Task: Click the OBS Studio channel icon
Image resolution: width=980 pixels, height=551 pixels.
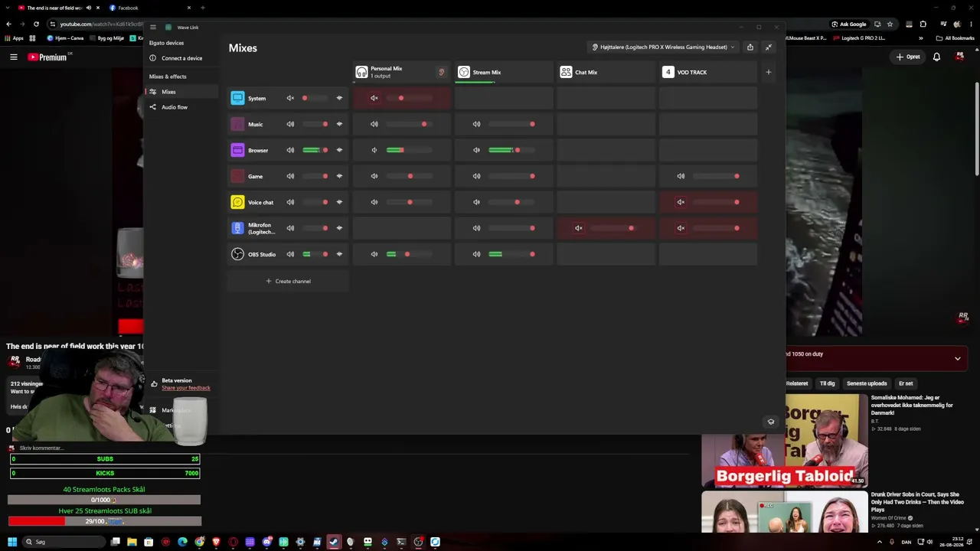Action: pos(237,254)
